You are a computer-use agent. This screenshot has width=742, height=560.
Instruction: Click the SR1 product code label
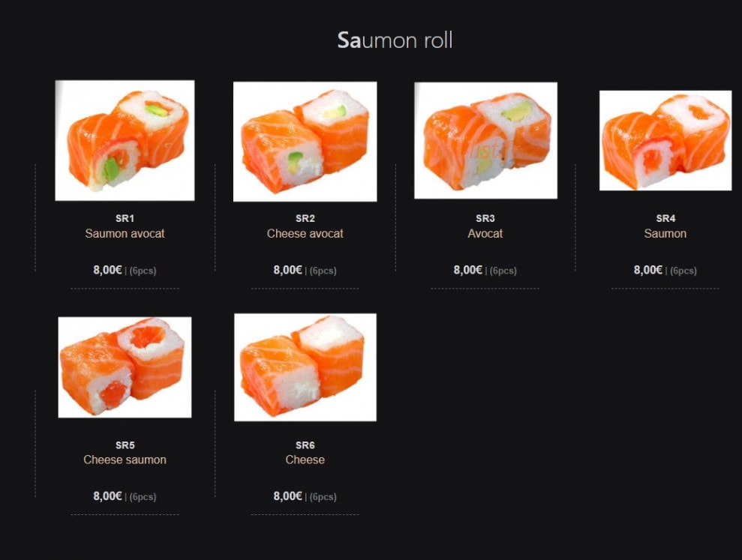pyautogui.click(x=125, y=218)
